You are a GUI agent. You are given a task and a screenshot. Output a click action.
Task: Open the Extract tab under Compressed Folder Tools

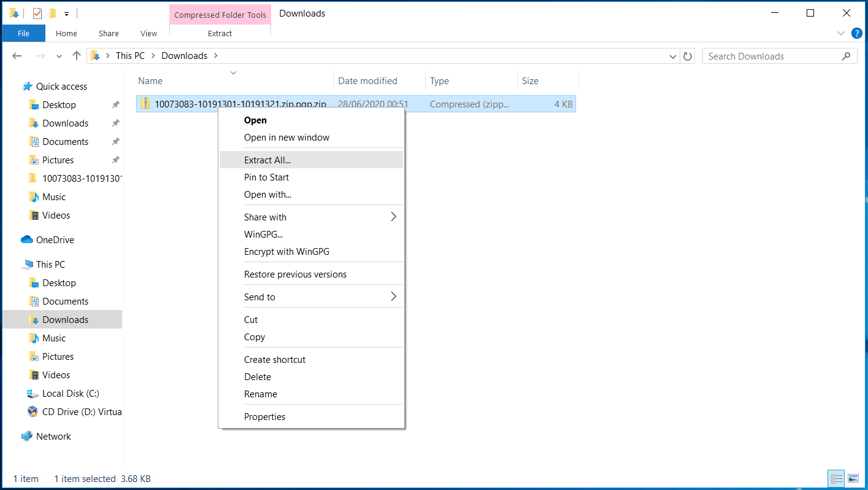coord(220,34)
